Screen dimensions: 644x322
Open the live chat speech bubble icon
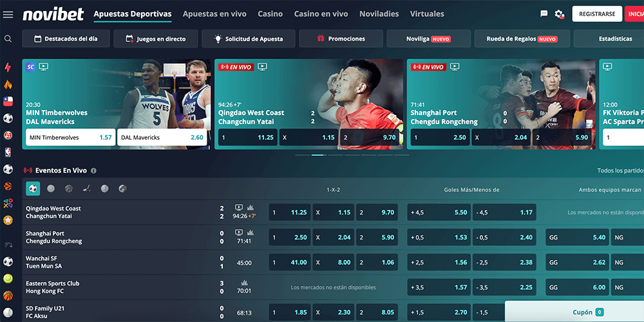click(x=544, y=14)
